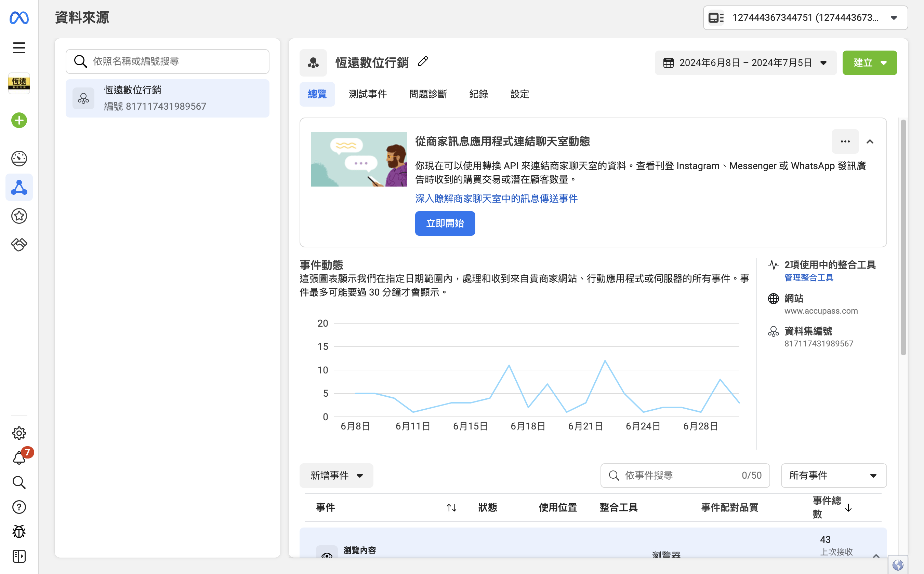Click the green plus create icon

19,121
